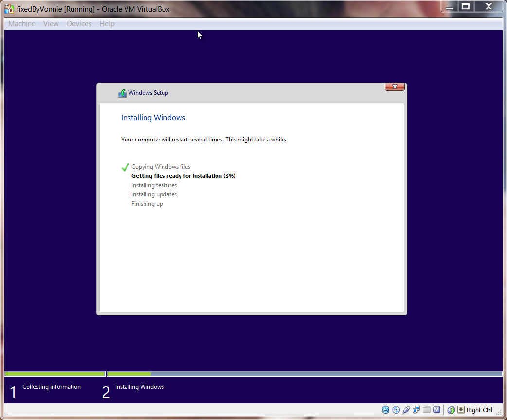Click the fixedByVonnie window title text
The image size is (507, 420).
(x=93, y=9)
